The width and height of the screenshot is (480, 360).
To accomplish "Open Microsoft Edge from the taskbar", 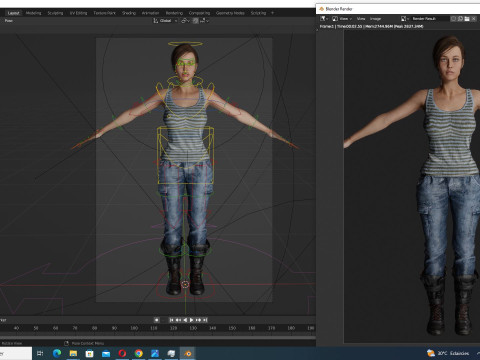I will click(57, 353).
